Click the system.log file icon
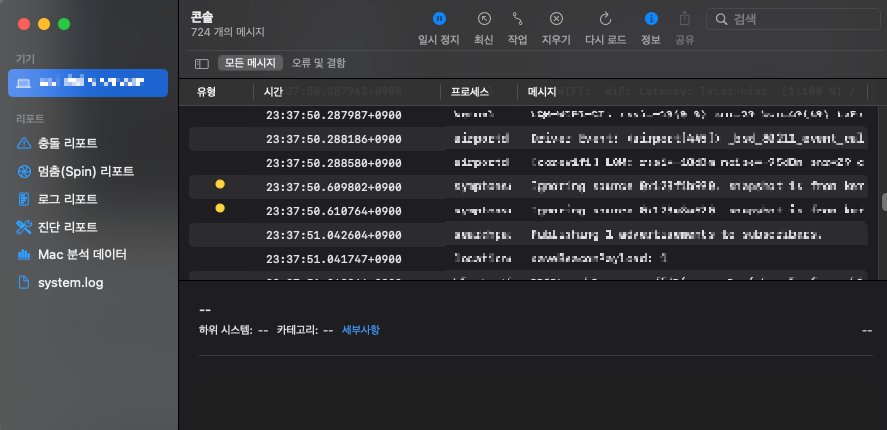This screenshot has width=887, height=430. (x=24, y=282)
